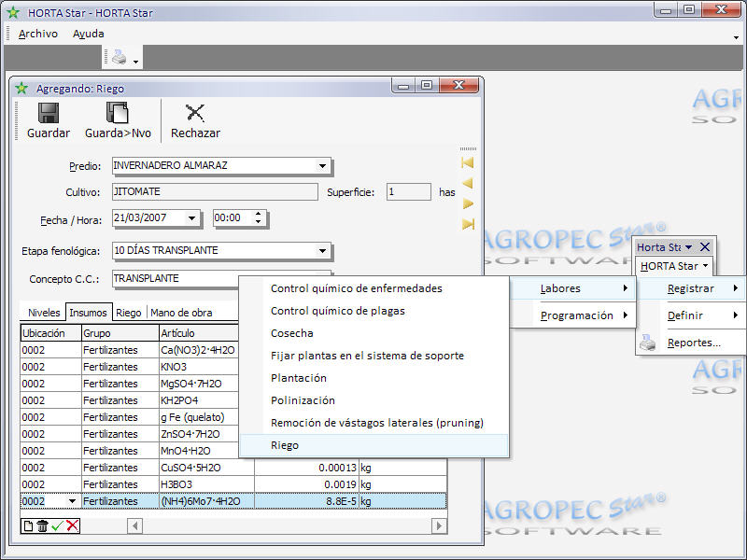Select the Ca(NO3)2·4H2O article cell

click(199, 350)
